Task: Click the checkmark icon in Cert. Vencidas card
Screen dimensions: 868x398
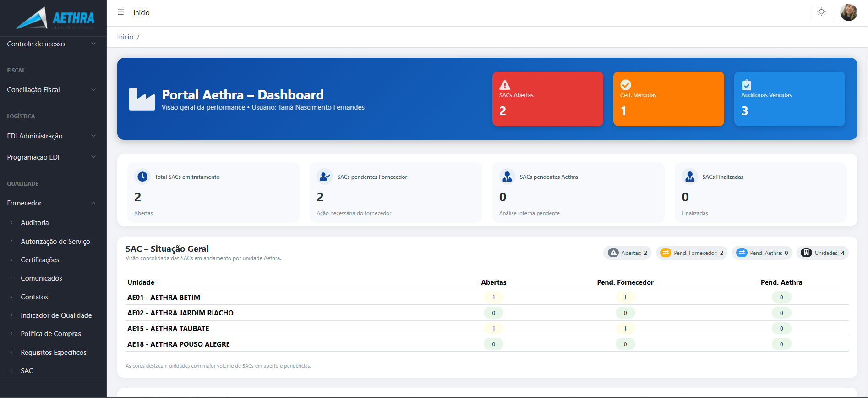Action: (626, 85)
